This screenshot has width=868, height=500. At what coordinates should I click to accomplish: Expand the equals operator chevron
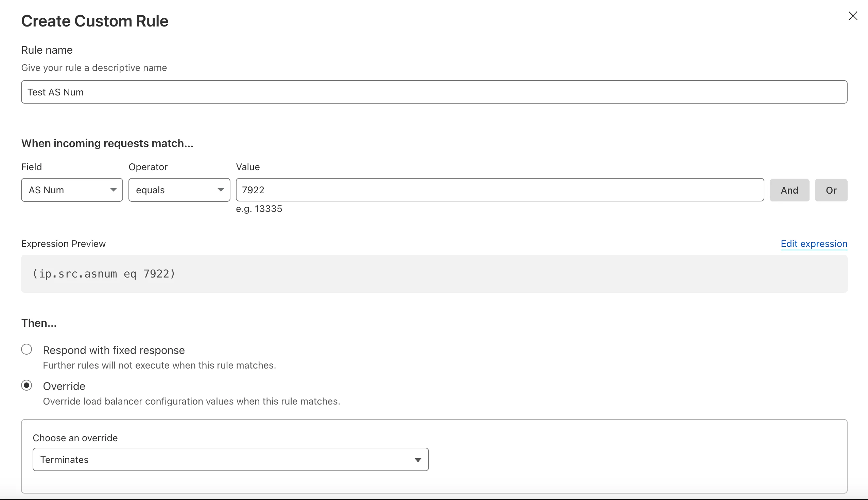221,190
